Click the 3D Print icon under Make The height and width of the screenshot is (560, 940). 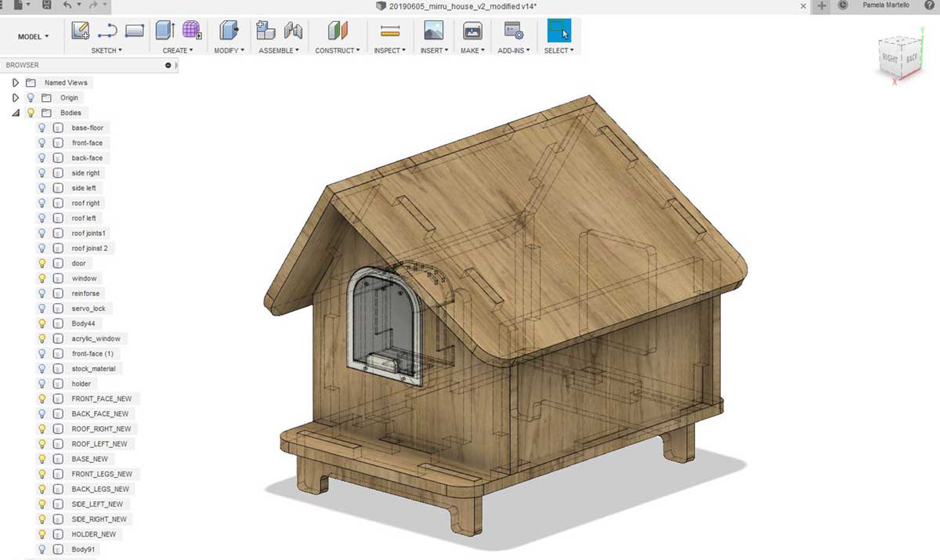pyautogui.click(x=472, y=31)
